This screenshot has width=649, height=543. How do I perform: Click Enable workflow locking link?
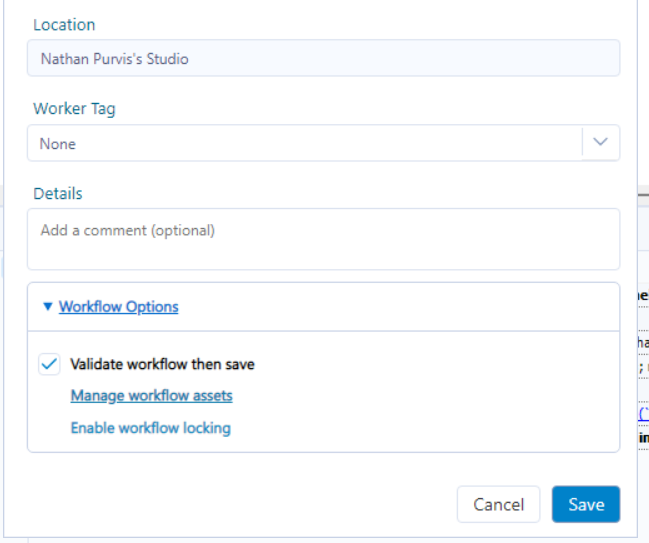click(150, 428)
